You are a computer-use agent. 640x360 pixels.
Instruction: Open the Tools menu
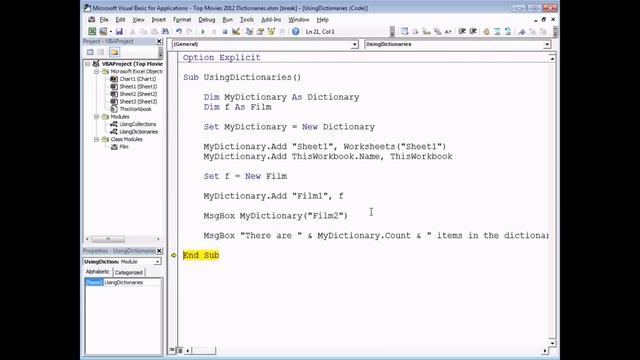pyautogui.click(x=247, y=20)
